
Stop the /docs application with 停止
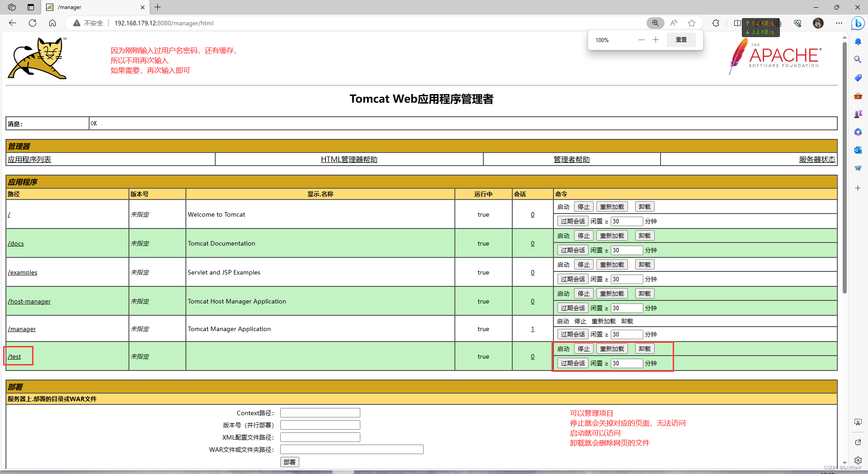(x=584, y=236)
